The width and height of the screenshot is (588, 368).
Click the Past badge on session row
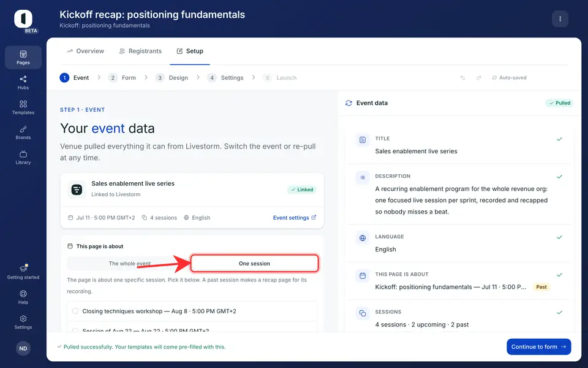click(x=541, y=287)
